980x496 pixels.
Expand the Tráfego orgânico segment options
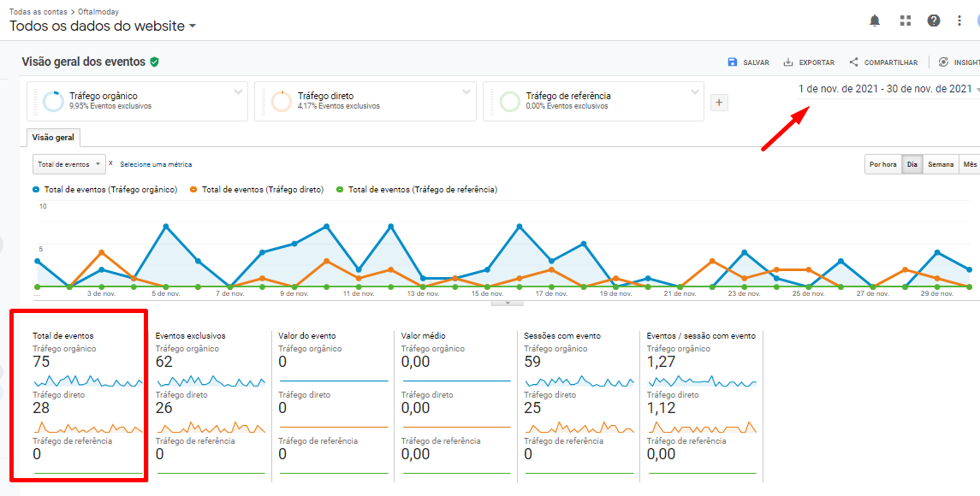click(238, 92)
